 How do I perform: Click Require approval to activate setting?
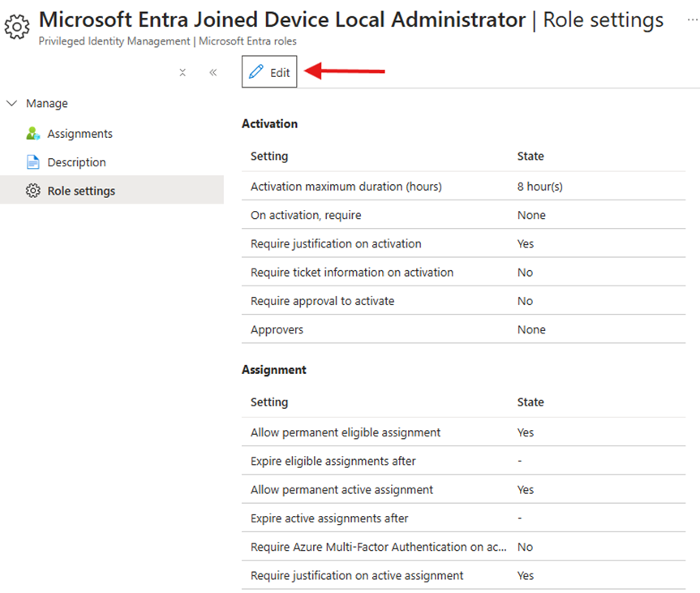tap(322, 301)
